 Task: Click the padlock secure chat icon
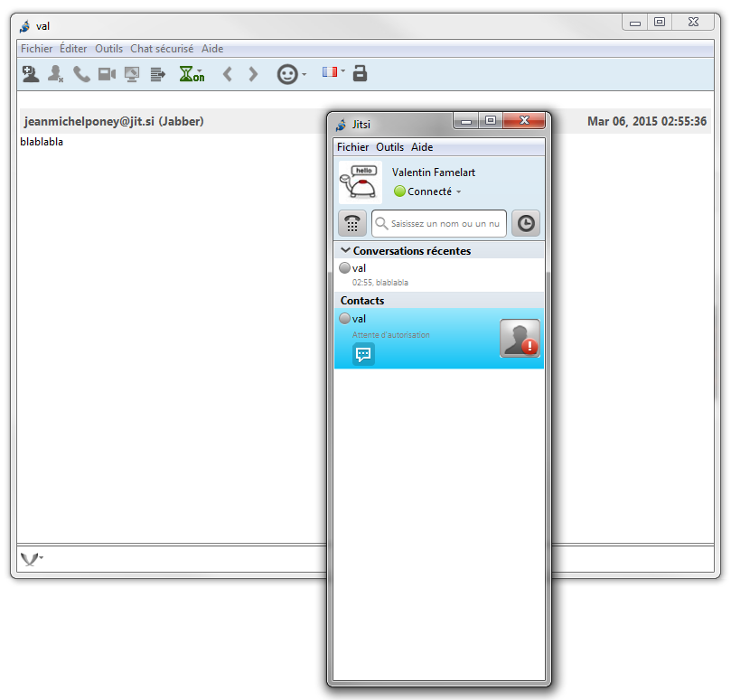click(x=360, y=73)
